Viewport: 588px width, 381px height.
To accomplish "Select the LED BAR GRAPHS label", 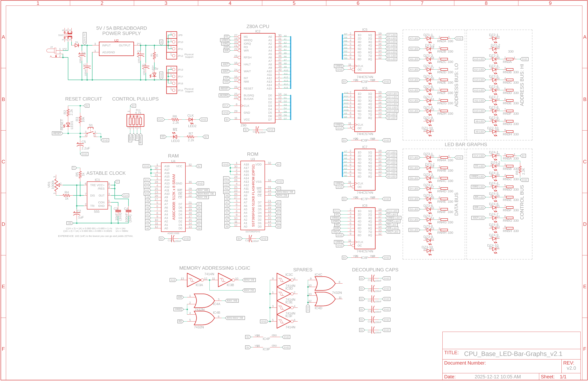I will tap(466, 144).
